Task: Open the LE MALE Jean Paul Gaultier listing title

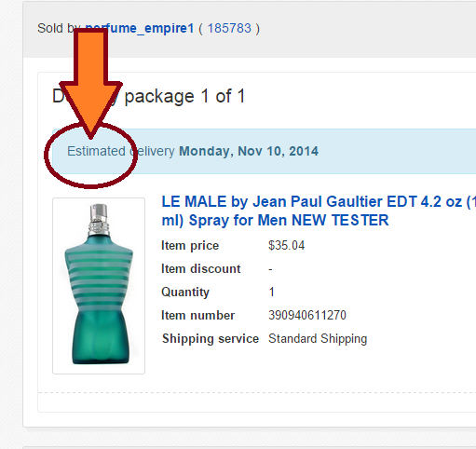Action: click(x=319, y=211)
